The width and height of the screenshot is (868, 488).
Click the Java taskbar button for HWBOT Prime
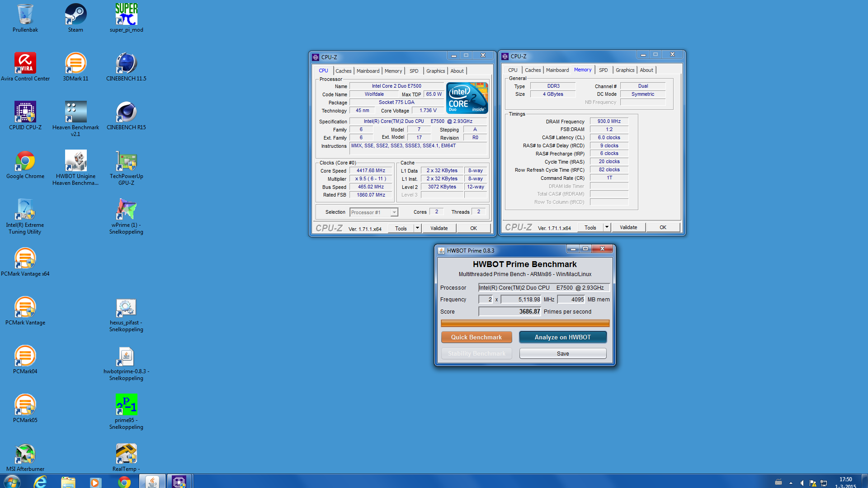[x=152, y=482]
